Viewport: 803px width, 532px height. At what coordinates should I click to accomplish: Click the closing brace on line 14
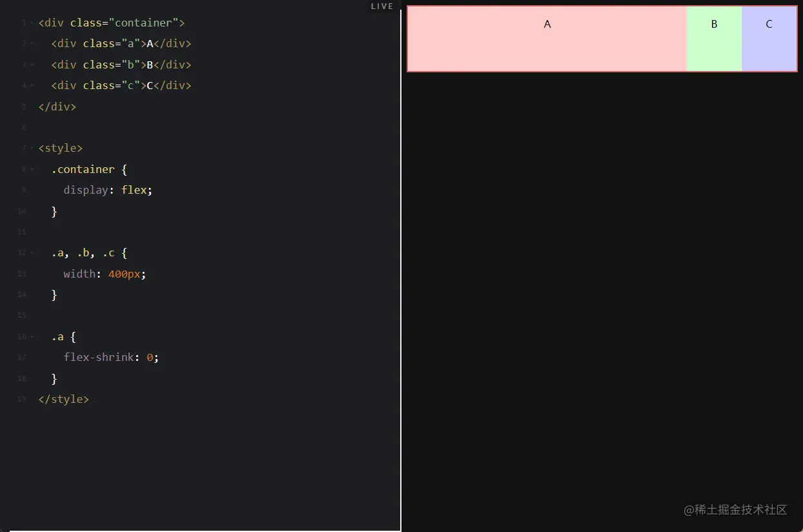tap(54, 294)
